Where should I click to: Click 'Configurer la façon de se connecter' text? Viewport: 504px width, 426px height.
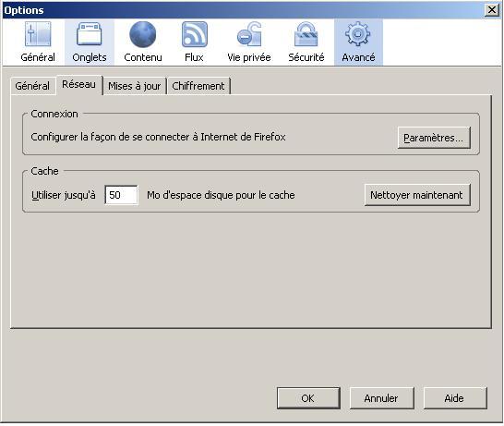click(x=158, y=137)
